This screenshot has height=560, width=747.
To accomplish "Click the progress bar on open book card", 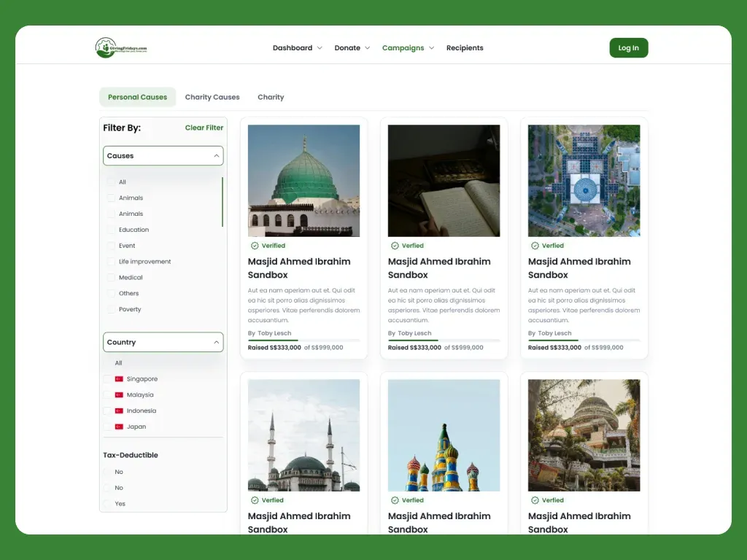I will click(x=444, y=340).
